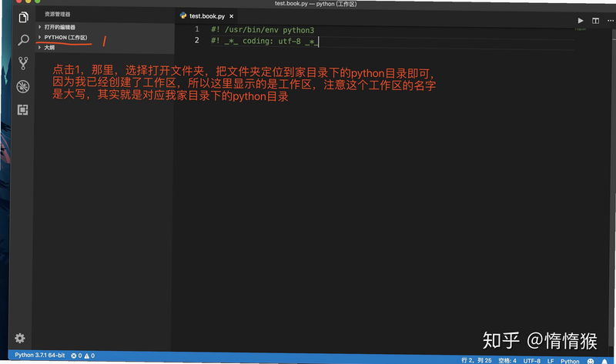Image resolution: width=616 pixels, height=364 pixels.
Task: Click code line 2 with coding: utf-8
Action: [x=265, y=41]
